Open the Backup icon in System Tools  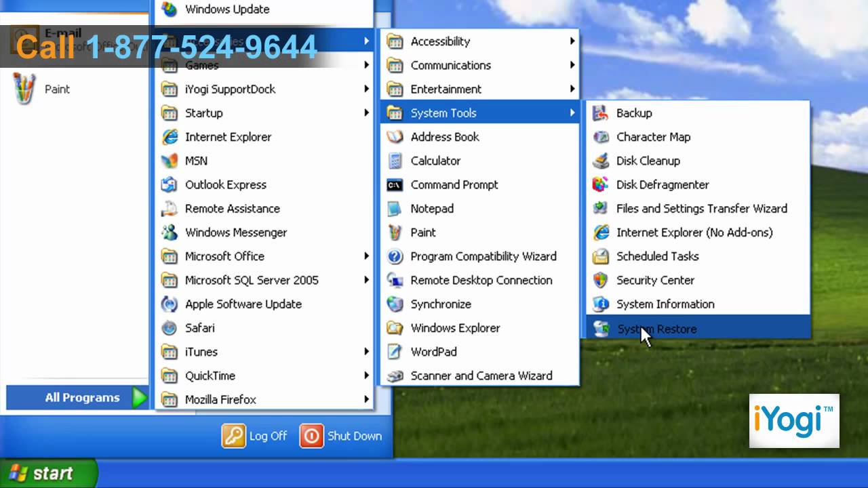click(601, 113)
